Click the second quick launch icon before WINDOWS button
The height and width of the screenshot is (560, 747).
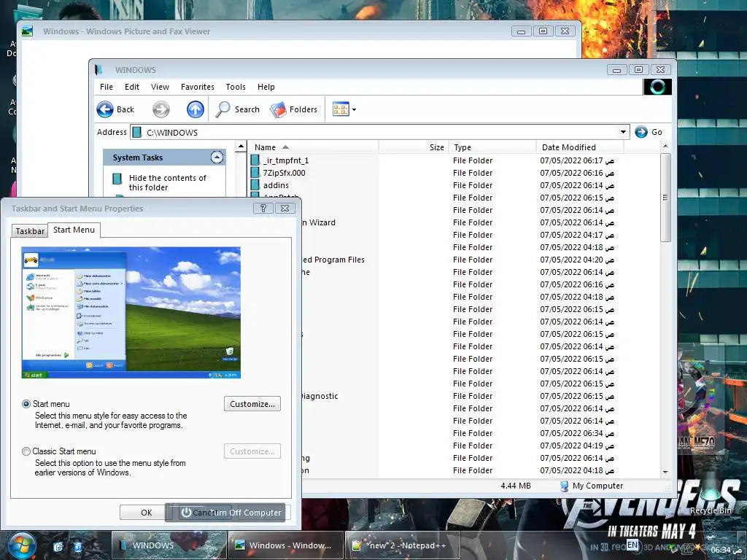click(x=77, y=547)
